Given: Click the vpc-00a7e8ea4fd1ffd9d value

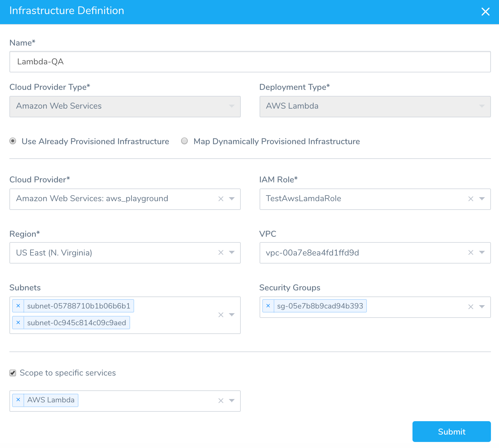Looking at the screenshot, I should 312,253.
